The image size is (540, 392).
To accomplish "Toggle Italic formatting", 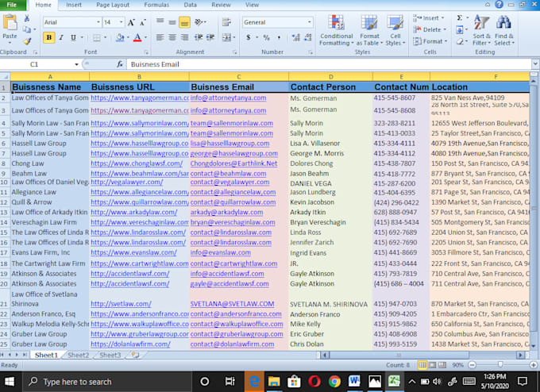I will (x=61, y=37).
